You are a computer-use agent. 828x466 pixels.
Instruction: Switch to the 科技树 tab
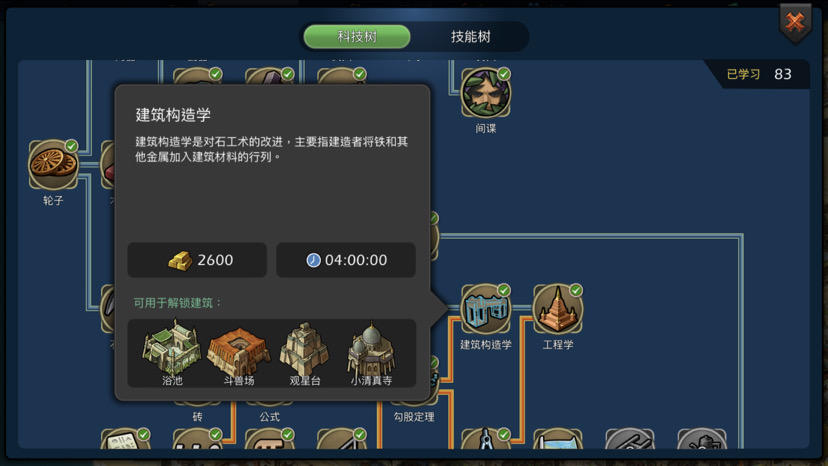click(357, 36)
